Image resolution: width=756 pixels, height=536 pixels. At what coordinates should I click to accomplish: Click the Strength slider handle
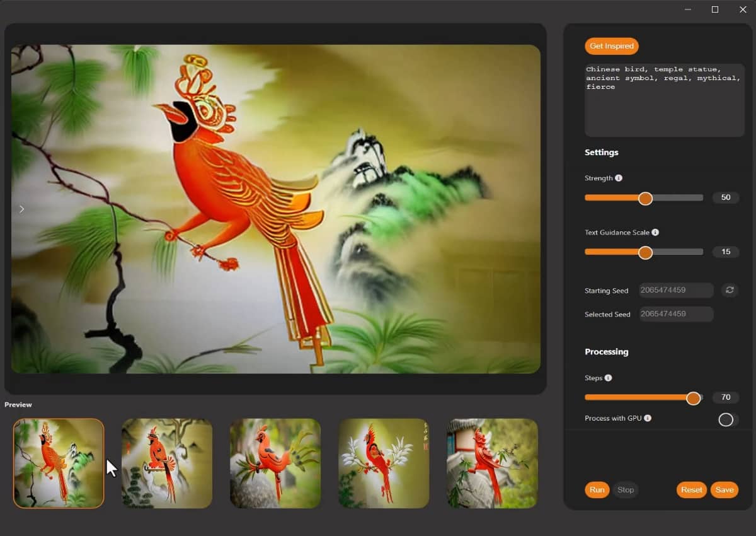645,197
